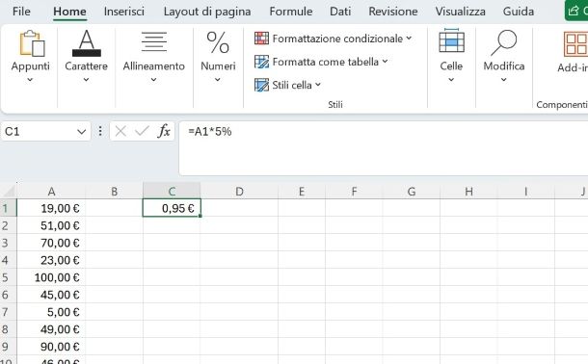Open the Add-in grid icon
588x364 pixels.
tap(575, 43)
